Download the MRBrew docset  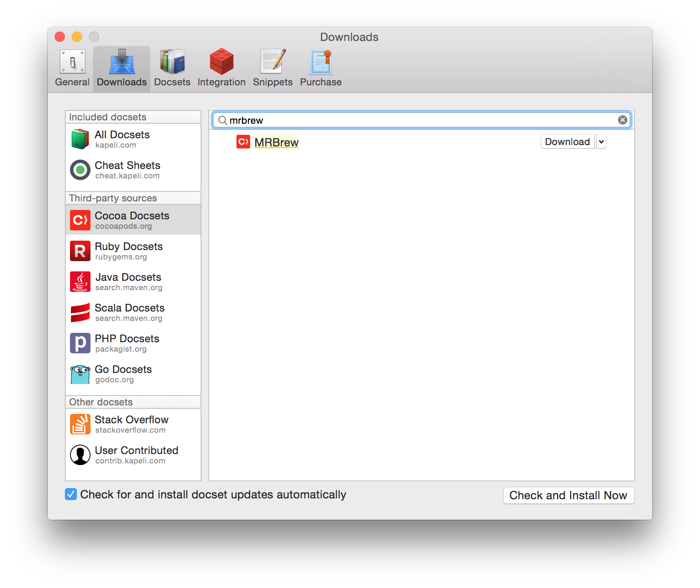click(x=567, y=142)
